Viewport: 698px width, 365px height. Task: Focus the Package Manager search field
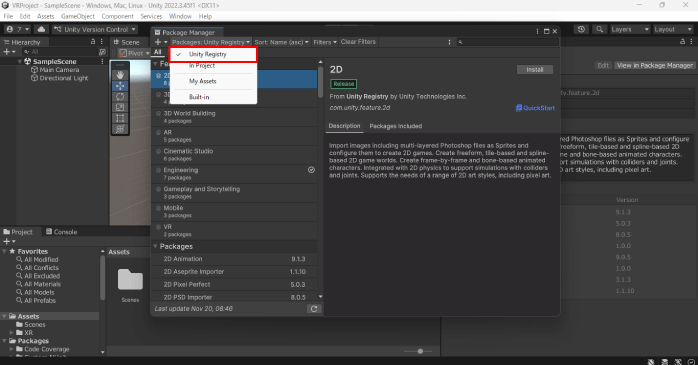tap(507, 42)
